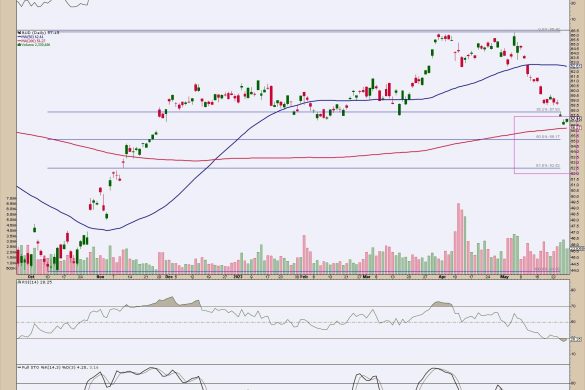Click the RSI current value tag on right axis
585x390 pixels.
[x=576, y=339]
